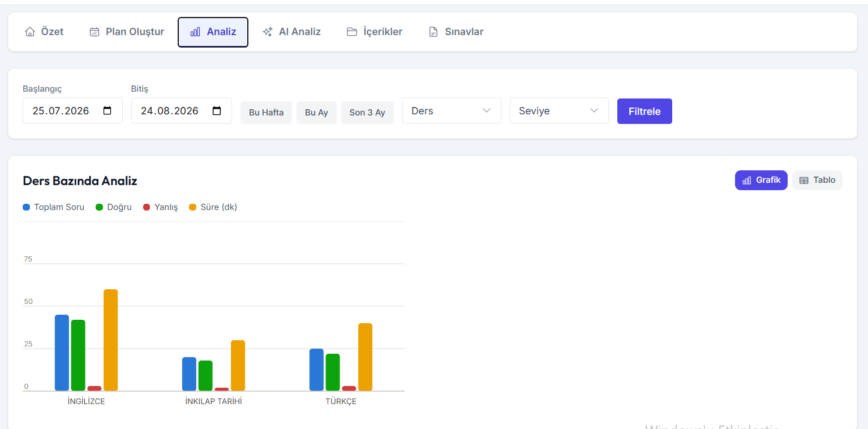
Task: Click TÜRKÇE orange Süre bar
Action: [365, 357]
